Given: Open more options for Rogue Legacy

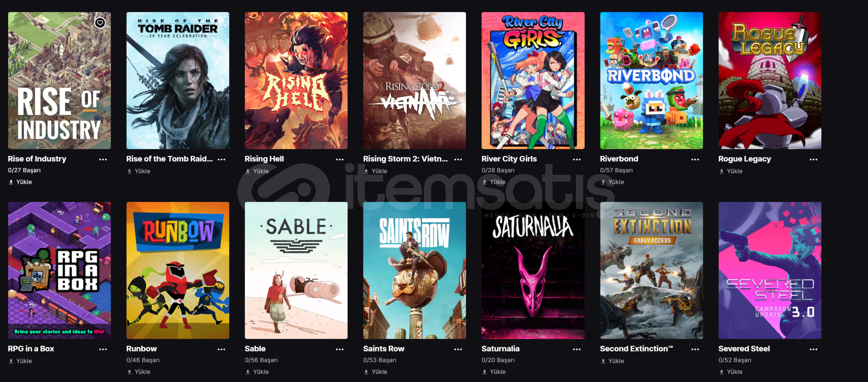Looking at the screenshot, I should [814, 160].
